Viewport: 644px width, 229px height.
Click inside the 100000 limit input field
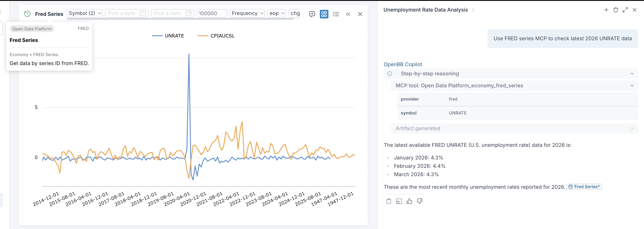(212, 13)
